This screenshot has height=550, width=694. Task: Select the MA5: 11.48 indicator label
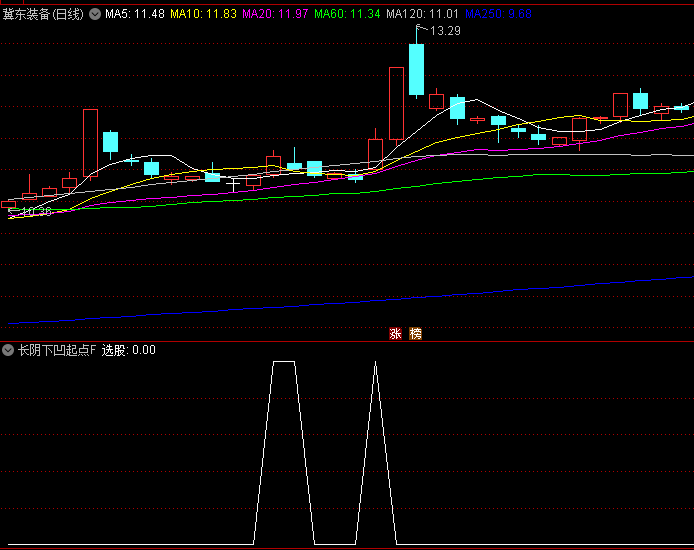tap(135, 15)
